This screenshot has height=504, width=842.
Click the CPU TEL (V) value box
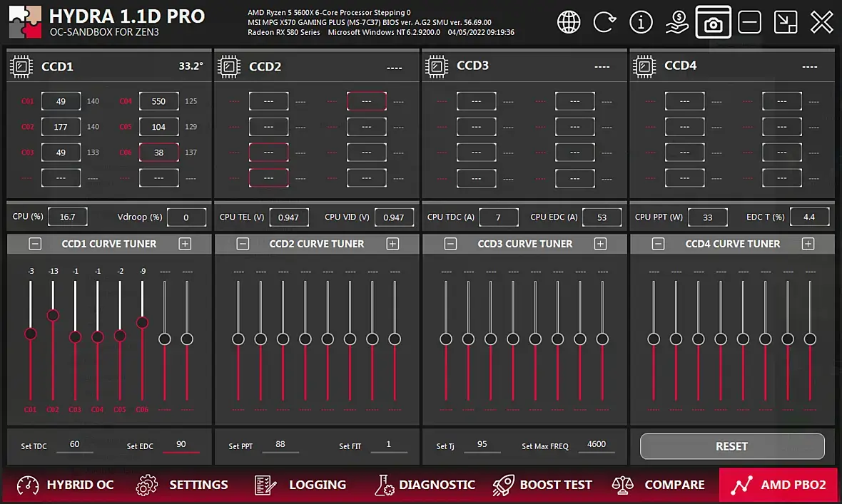point(288,217)
